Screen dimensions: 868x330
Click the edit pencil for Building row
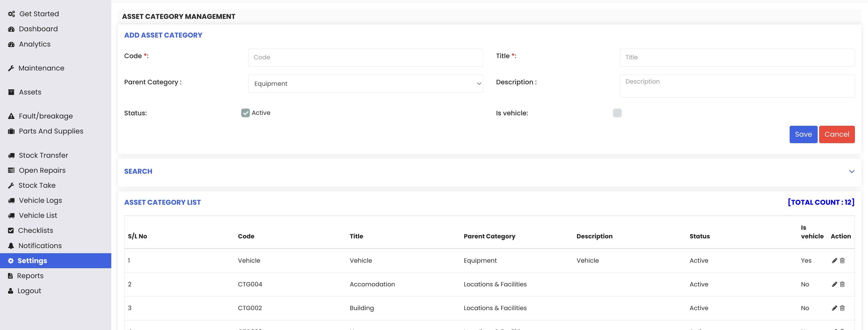(x=834, y=308)
